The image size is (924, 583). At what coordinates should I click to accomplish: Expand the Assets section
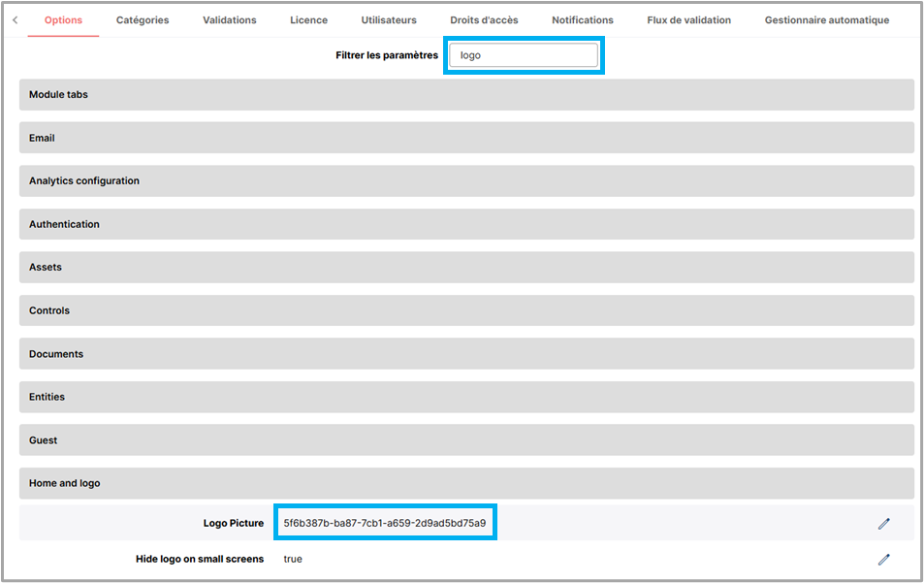(x=466, y=267)
